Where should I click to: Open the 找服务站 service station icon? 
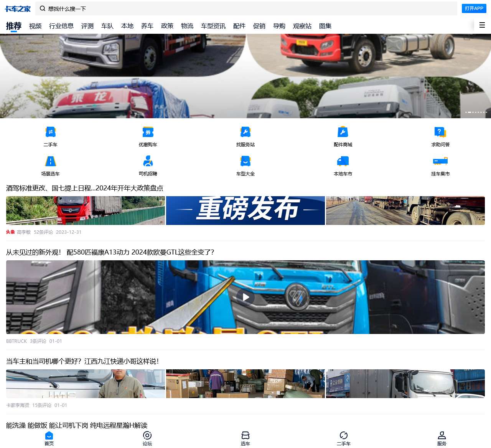(x=245, y=132)
